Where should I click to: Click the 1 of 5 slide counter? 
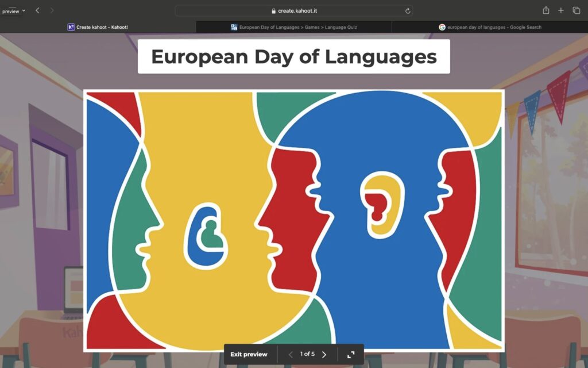[x=307, y=354]
